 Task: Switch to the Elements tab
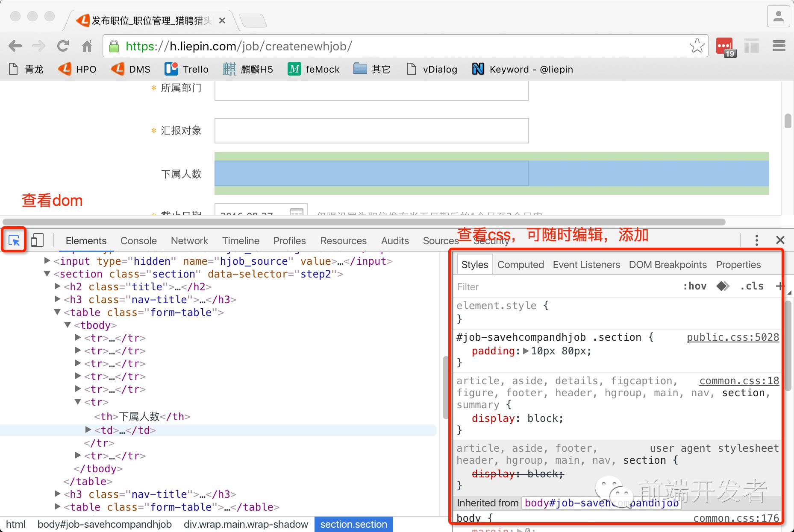[x=86, y=241]
